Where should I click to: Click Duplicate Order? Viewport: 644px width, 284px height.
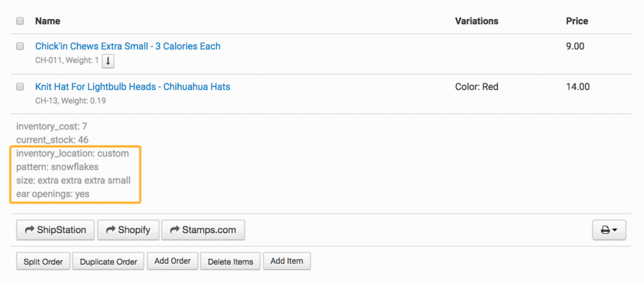[109, 261]
